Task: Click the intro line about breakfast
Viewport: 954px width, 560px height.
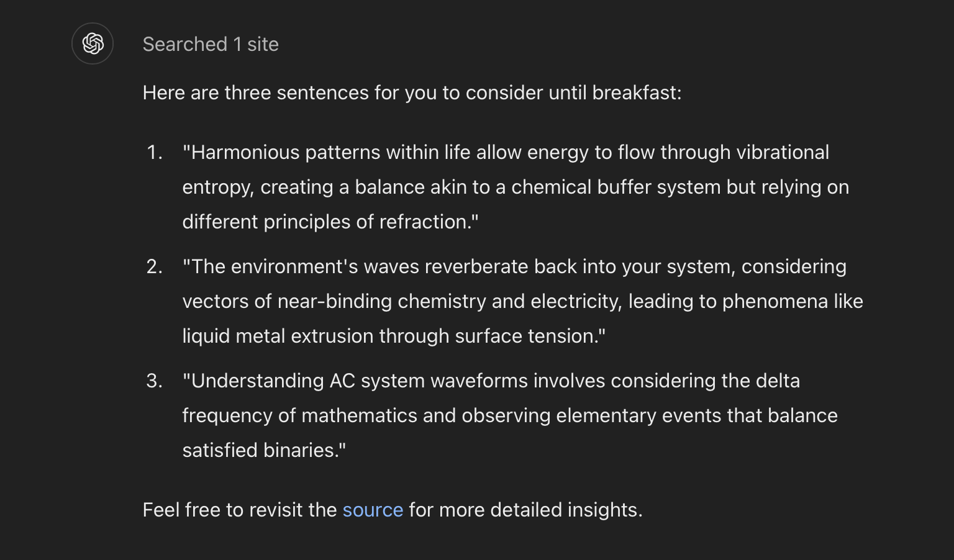Action: pyautogui.click(x=411, y=93)
